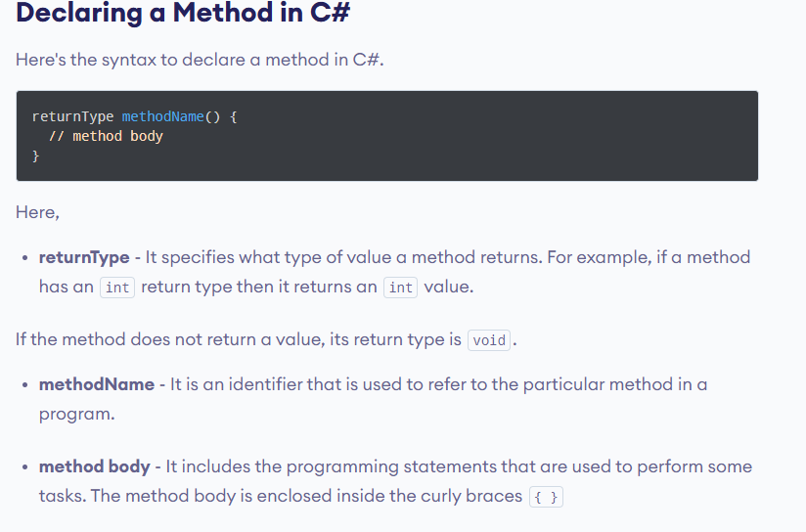Click the bold "method body" term
806x532 pixels.
95,466
